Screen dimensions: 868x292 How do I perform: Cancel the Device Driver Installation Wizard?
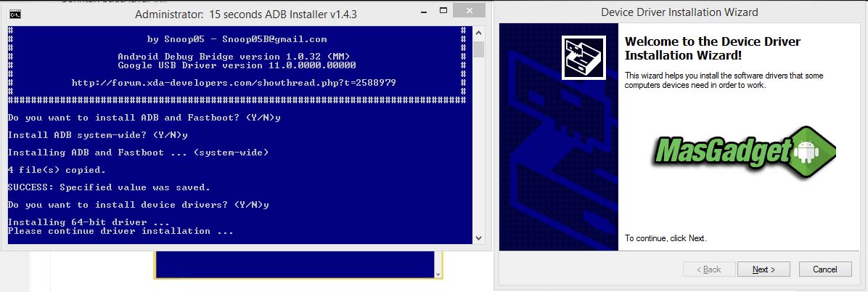pos(825,269)
